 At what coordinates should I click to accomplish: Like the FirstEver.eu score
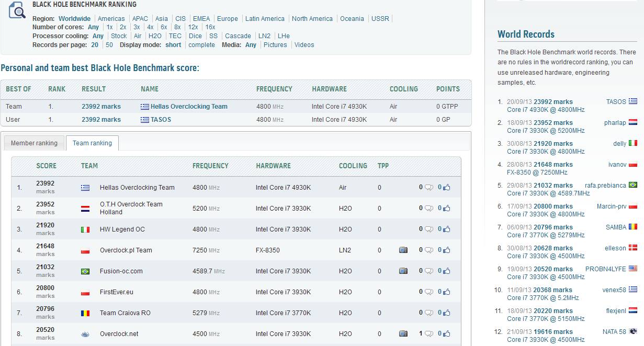tap(446, 292)
